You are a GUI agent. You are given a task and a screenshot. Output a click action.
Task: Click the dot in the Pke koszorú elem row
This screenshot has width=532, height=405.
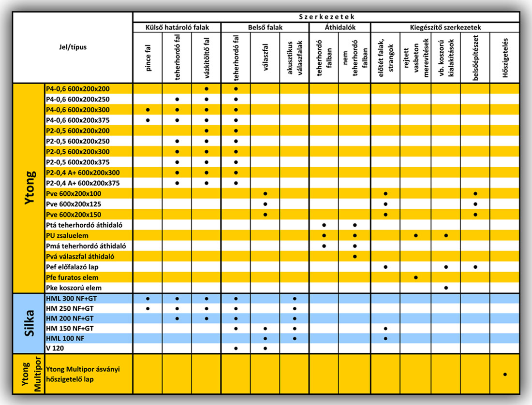446,288
